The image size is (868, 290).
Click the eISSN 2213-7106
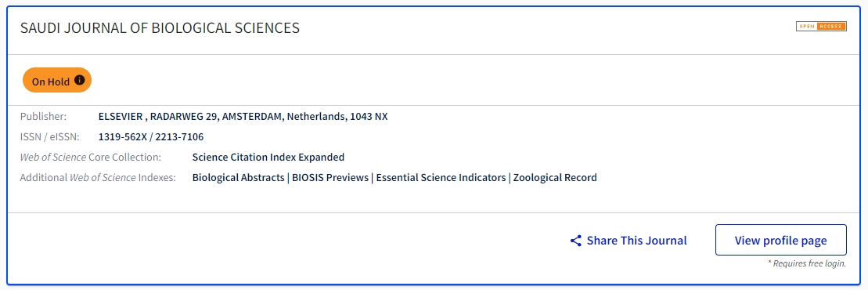tap(179, 137)
